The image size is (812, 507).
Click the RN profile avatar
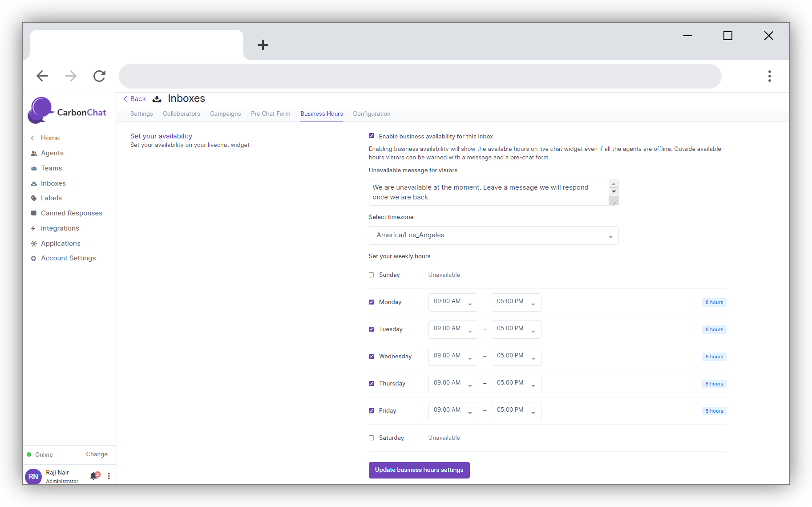pos(33,476)
